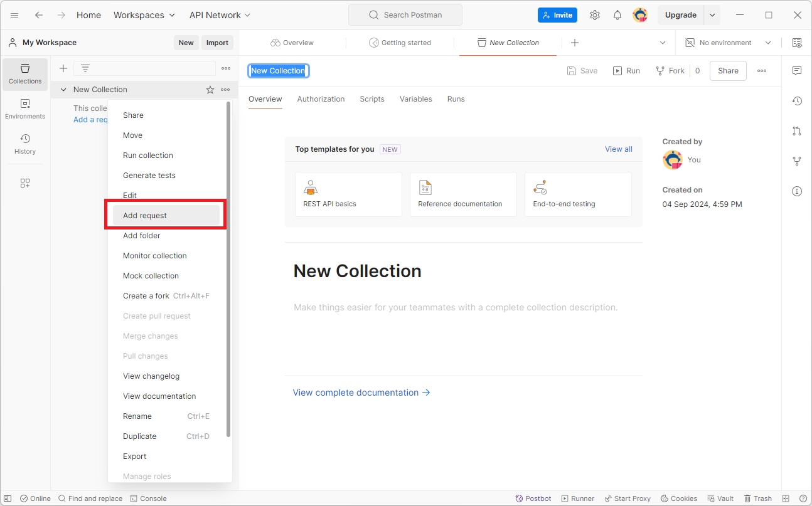Switch to the Overview workspace tab

point(292,43)
